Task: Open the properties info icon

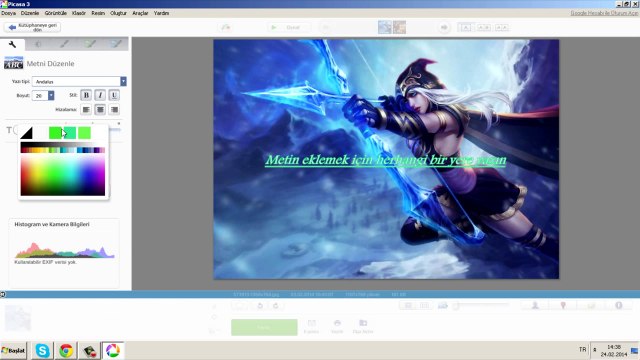Action: [619, 305]
